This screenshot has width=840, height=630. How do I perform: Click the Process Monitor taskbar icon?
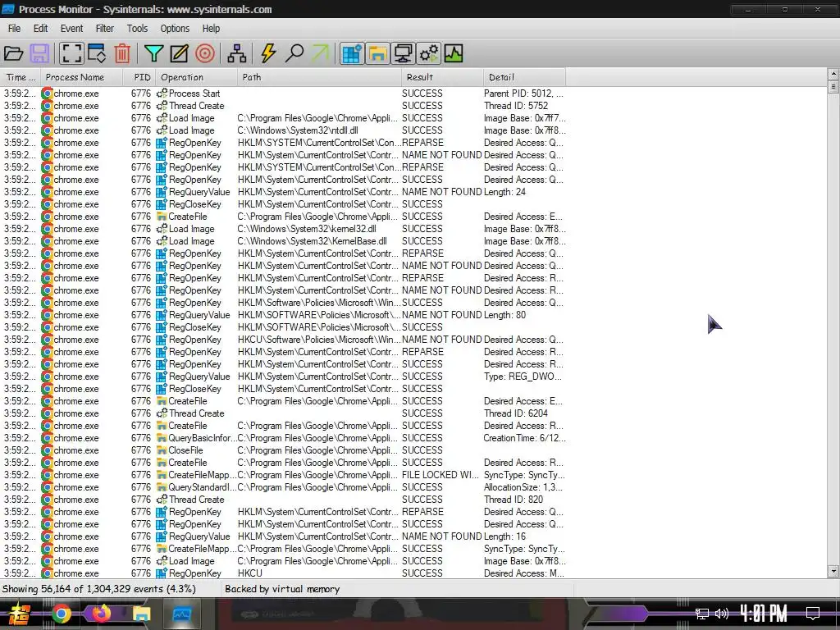tap(181, 614)
